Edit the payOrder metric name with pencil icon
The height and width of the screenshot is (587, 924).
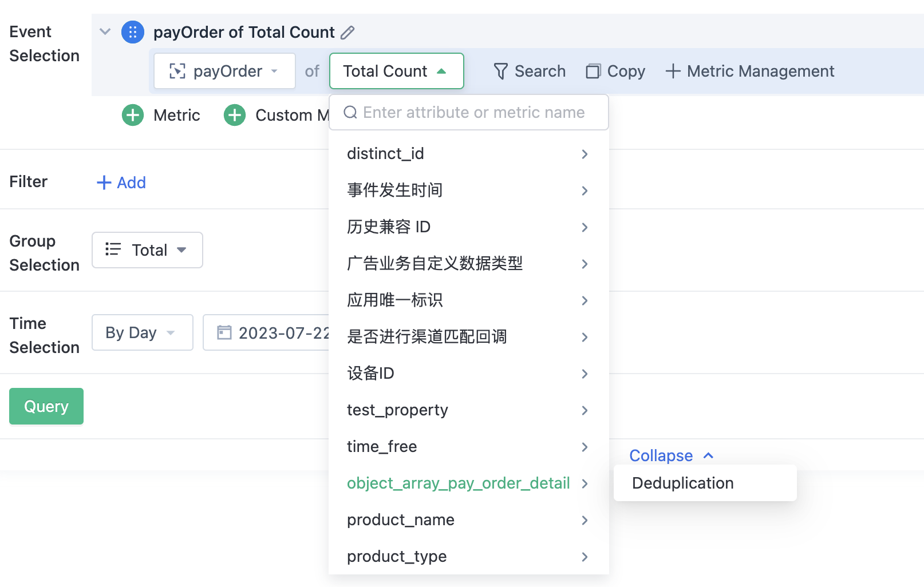click(x=349, y=32)
